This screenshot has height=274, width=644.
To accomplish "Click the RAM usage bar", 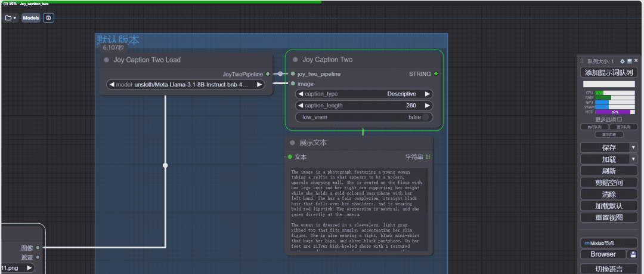I will click(x=615, y=97).
